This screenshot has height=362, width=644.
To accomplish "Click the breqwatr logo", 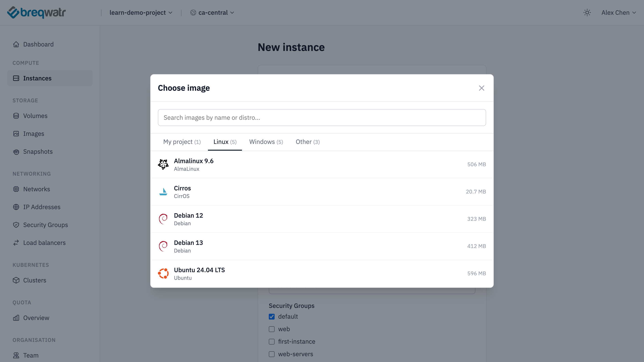I will [x=36, y=13].
